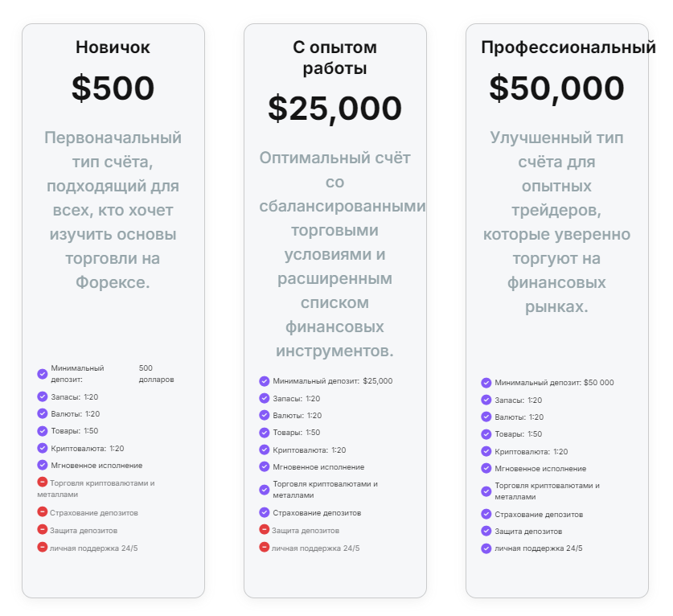Viewport: 673px width, 616px height.
Task: Click check icon beside $25,000 Минимальный депозит
Action: click(265, 381)
